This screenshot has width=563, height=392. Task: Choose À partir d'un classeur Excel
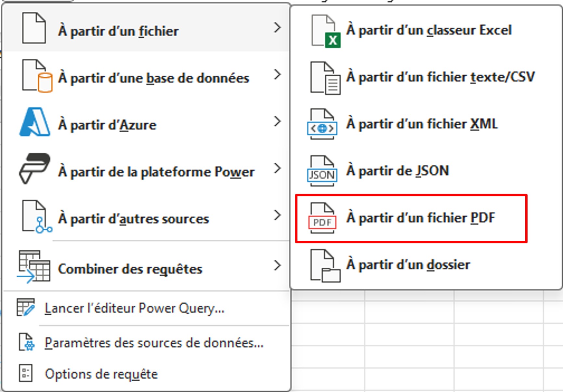(426, 31)
